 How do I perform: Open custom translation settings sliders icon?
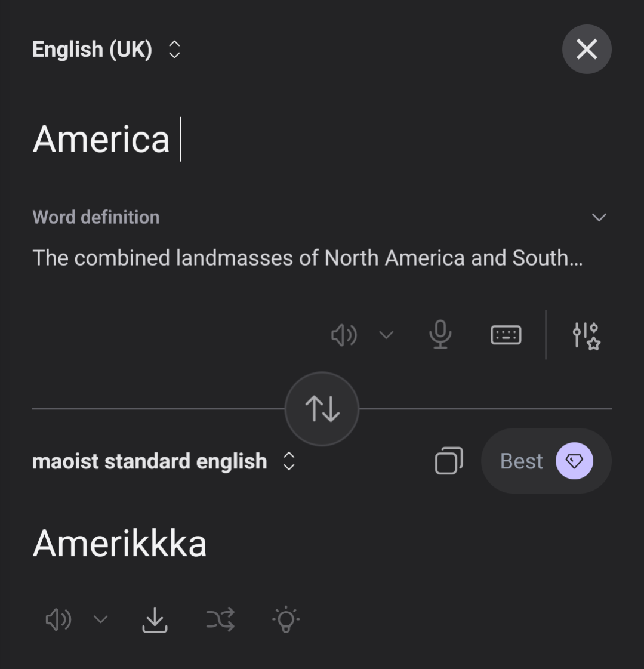point(586,335)
